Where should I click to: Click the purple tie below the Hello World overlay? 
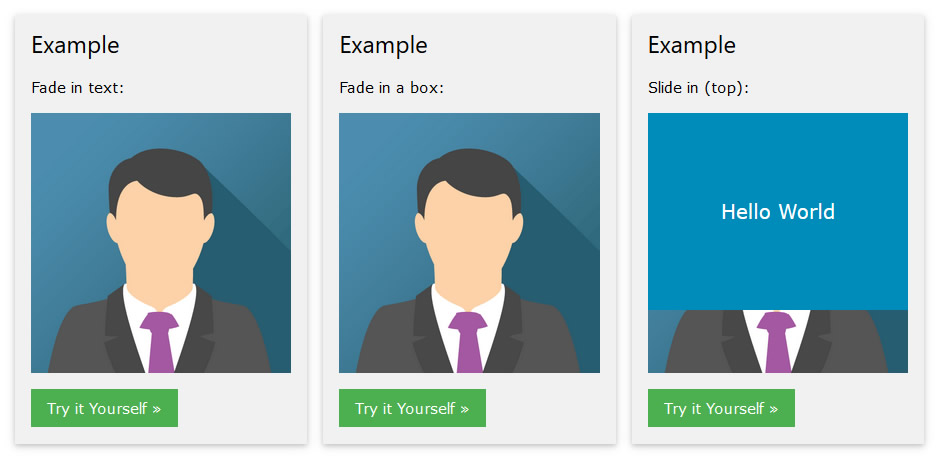tap(777, 342)
